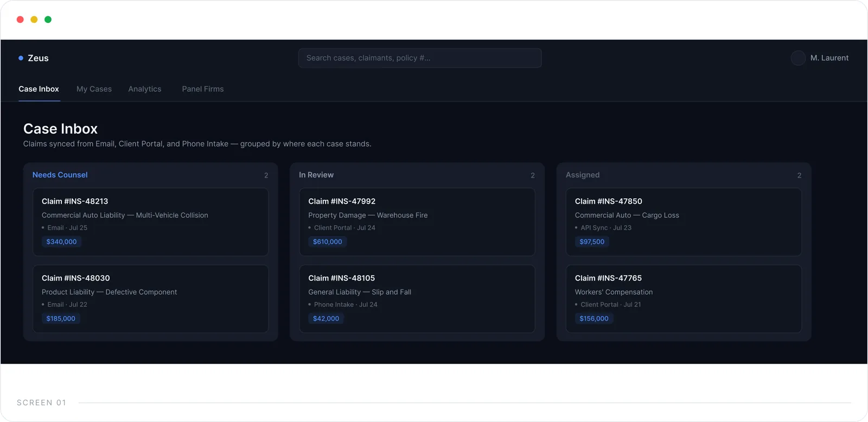Select the Needs Counsel column header

pyautogui.click(x=60, y=175)
